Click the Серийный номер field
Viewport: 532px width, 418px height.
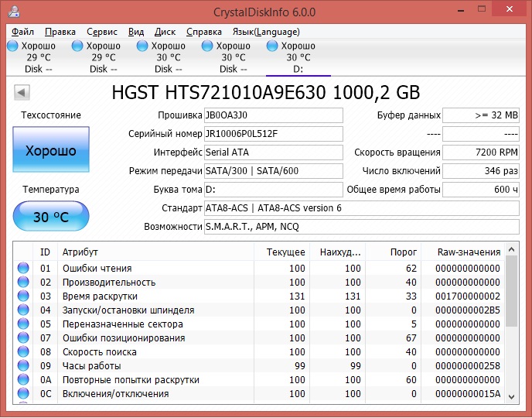[x=273, y=134]
